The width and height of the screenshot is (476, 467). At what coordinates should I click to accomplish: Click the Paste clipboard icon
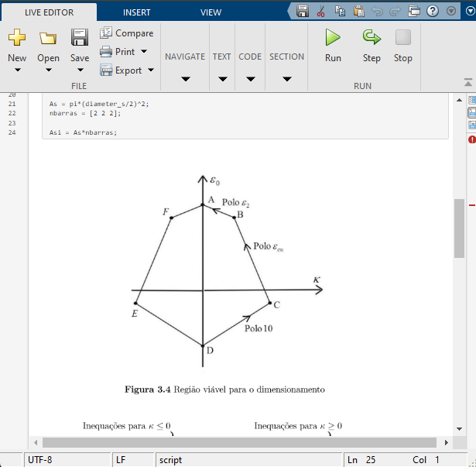click(359, 12)
